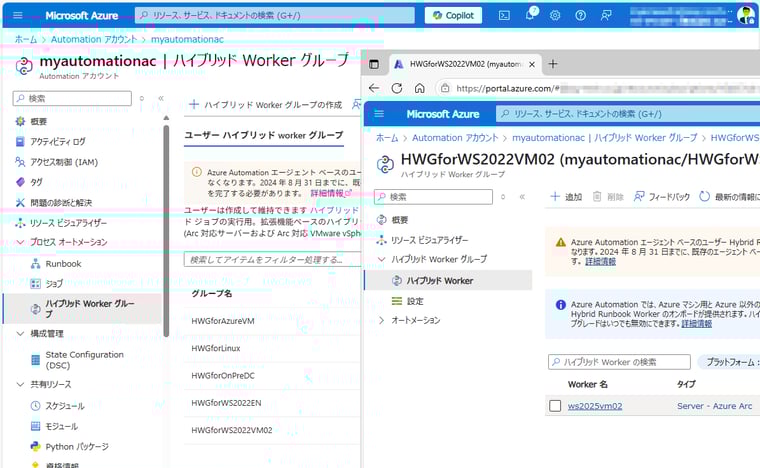Collapse the 共有リソース section
The width and height of the screenshot is (760, 468).
point(20,384)
